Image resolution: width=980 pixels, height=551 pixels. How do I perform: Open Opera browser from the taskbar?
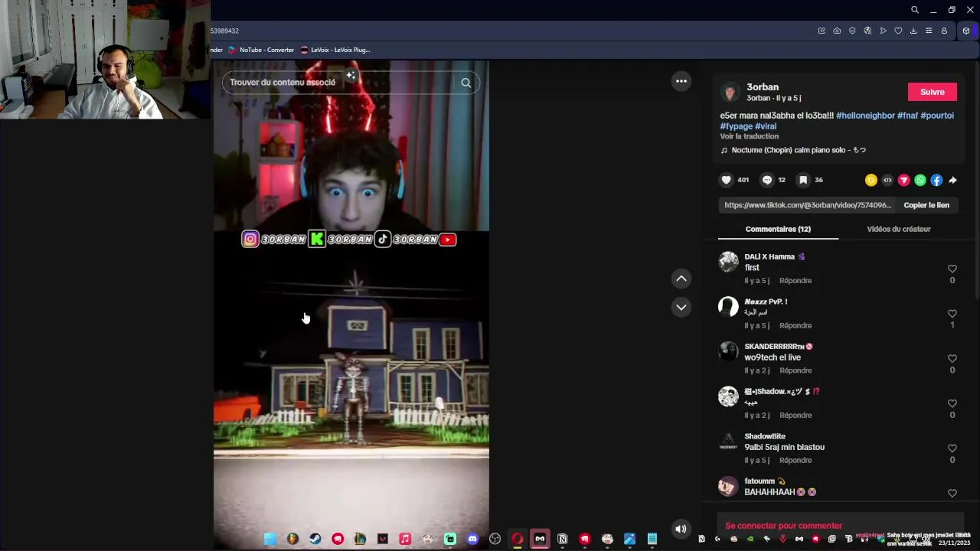pyautogui.click(x=518, y=539)
